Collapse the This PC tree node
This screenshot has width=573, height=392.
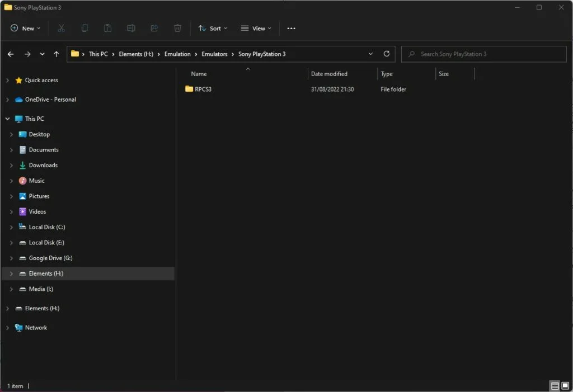coord(7,119)
